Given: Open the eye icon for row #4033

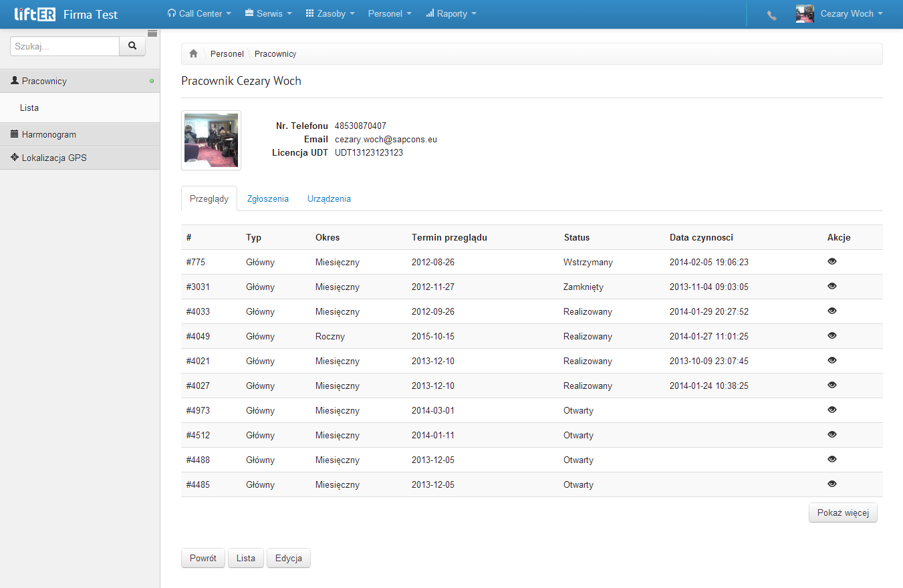Looking at the screenshot, I should pos(832,311).
